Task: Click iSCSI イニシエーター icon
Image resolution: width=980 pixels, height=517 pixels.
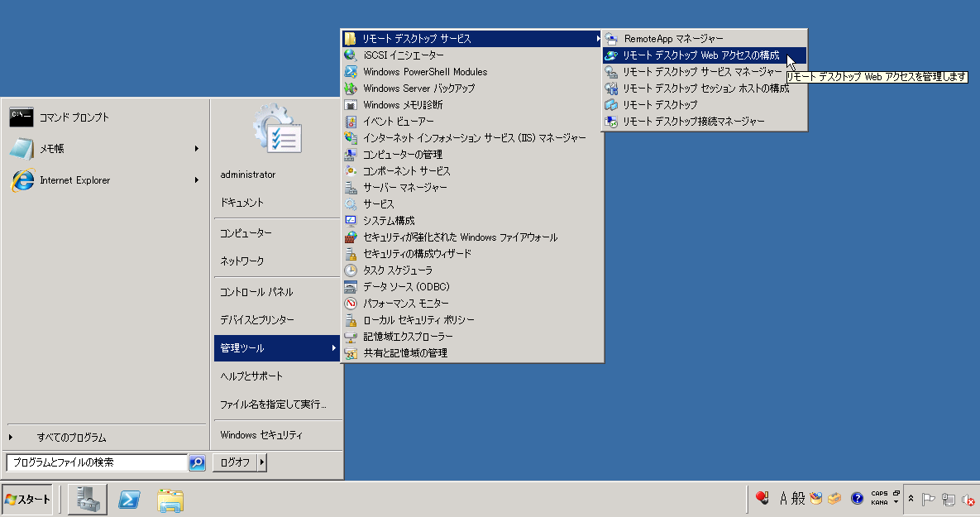Action: (351, 55)
